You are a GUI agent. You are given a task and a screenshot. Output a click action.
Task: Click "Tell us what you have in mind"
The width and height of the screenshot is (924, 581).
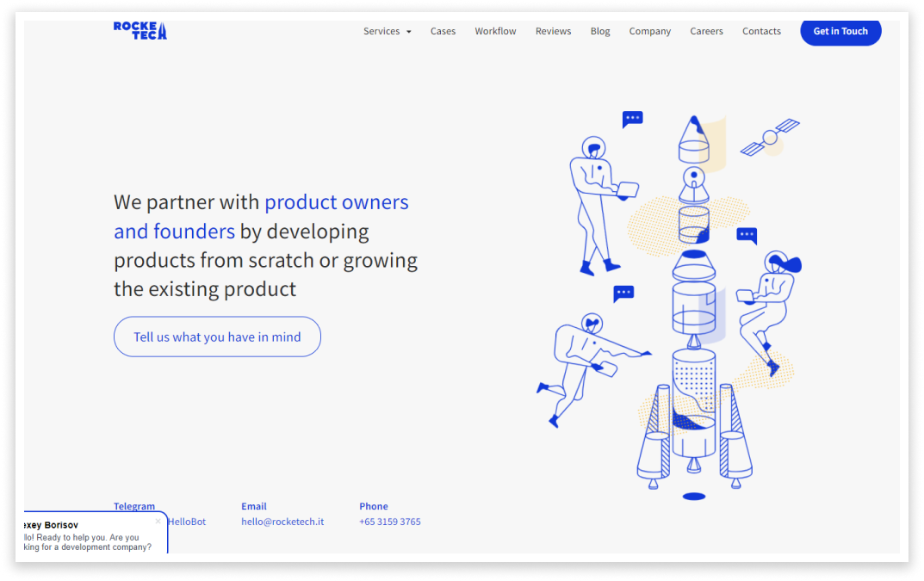[217, 337]
